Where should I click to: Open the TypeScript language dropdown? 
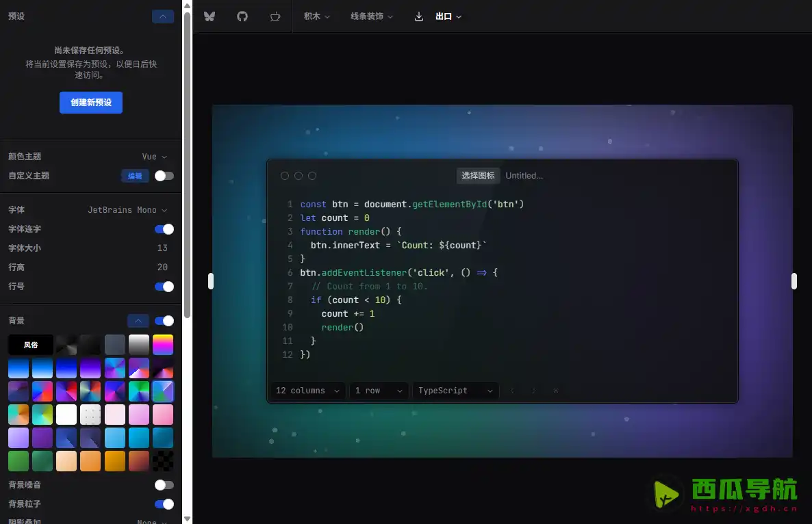[x=456, y=391]
